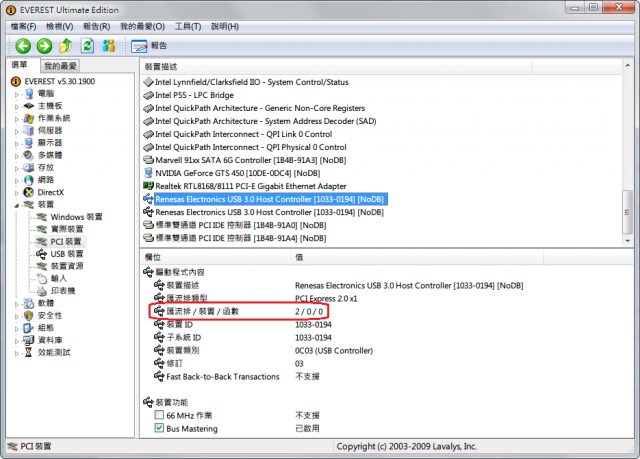Image resolution: width=640 pixels, height=459 pixels.
Task: Select the 資料庫 database icon
Action: click(x=29, y=340)
